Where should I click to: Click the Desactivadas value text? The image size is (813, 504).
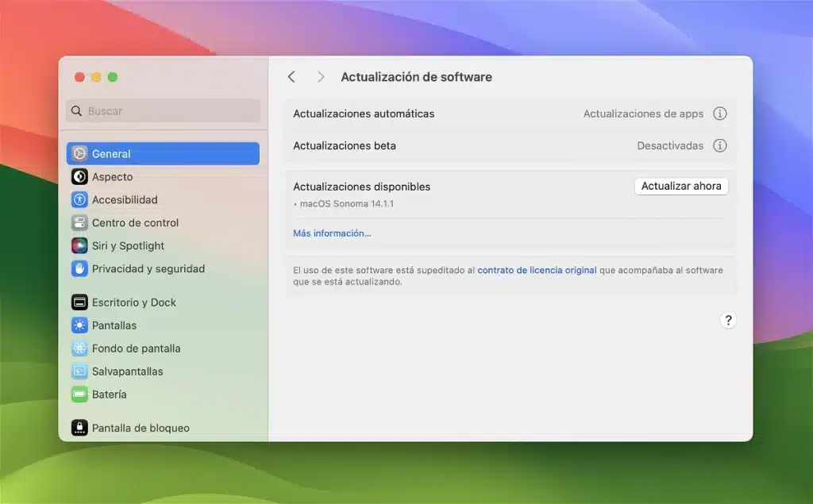(x=670, y=146)
